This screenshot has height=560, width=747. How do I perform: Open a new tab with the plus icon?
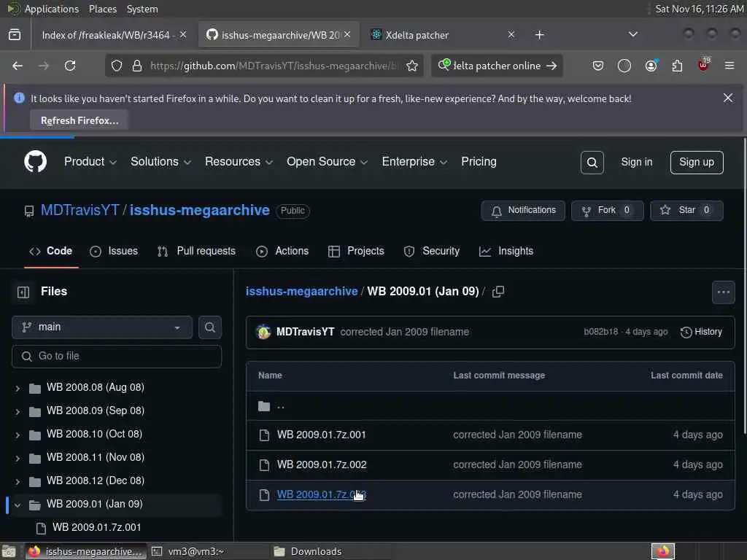click(x=539, y=35)
